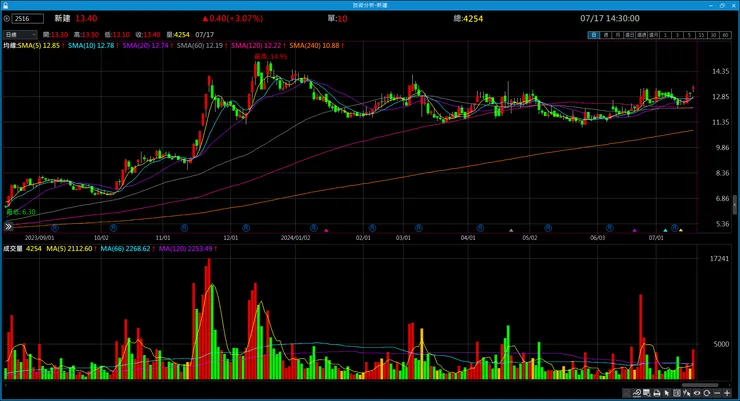
Task: Click the window search icon in bottom toolbar
Action: [x=647, y=393]
